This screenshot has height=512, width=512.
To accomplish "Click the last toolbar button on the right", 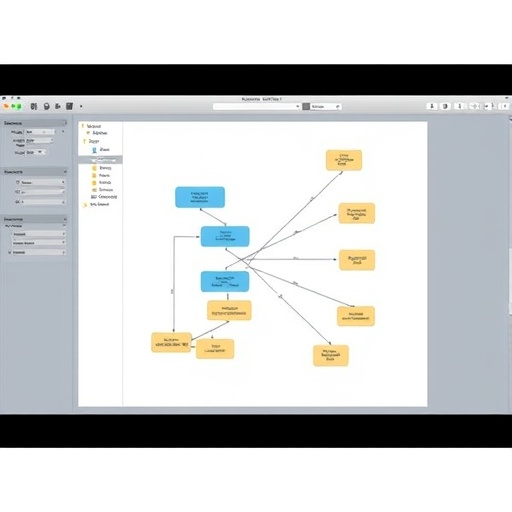I will (505, 106).
